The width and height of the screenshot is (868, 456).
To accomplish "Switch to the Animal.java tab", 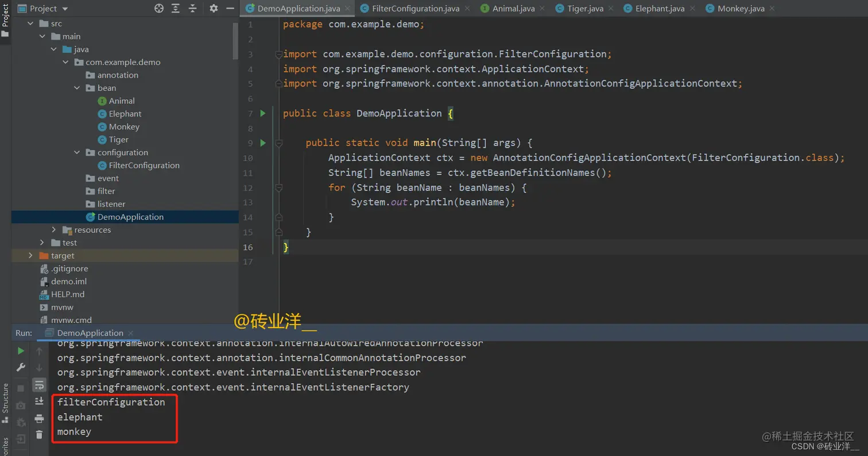I will tap(512, 9).
